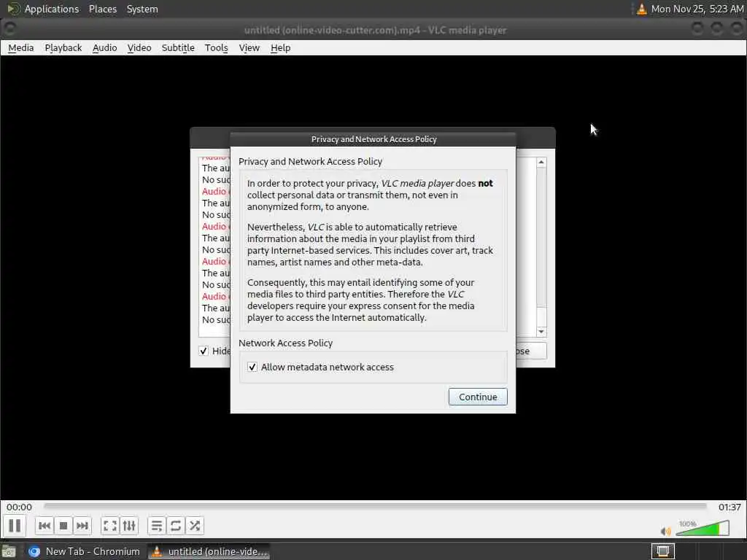Viewport: 747px width, 560px height.
Task: Click the clock showing Mon Nov 25
Action: coord(697,9)
